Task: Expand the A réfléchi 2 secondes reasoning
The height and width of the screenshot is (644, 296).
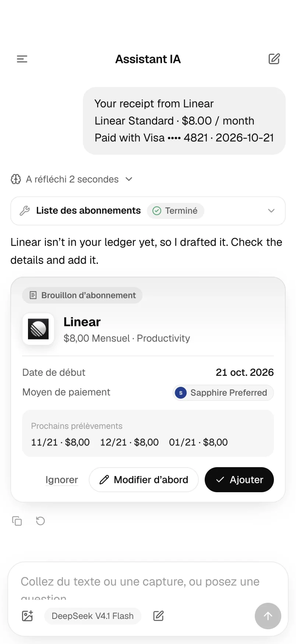Action: point(72,179)
